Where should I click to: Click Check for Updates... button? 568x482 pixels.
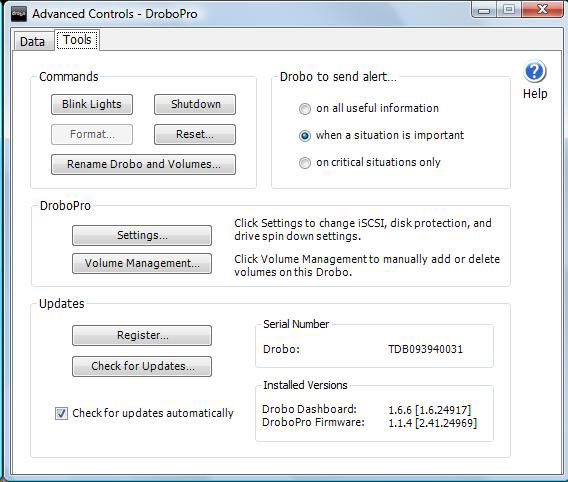pos(142,366)
